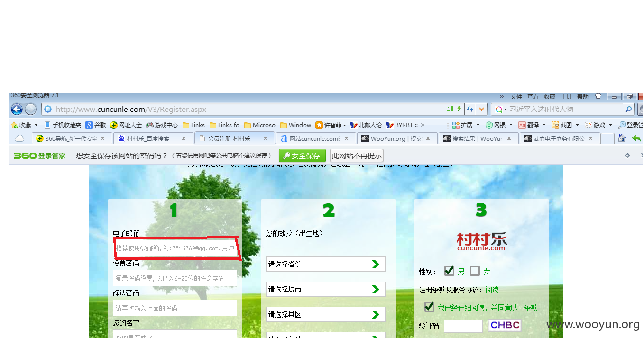Expand the search engine selector arrow

coord(505,110)
